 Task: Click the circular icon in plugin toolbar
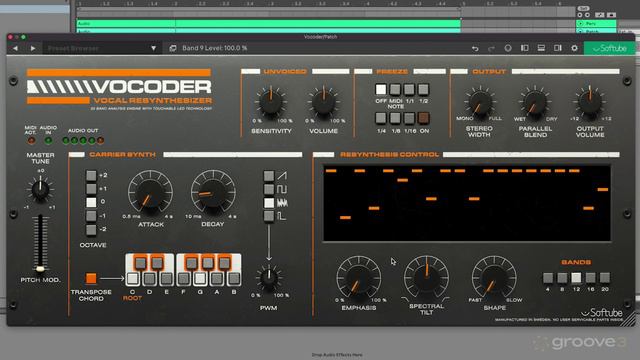508,48
